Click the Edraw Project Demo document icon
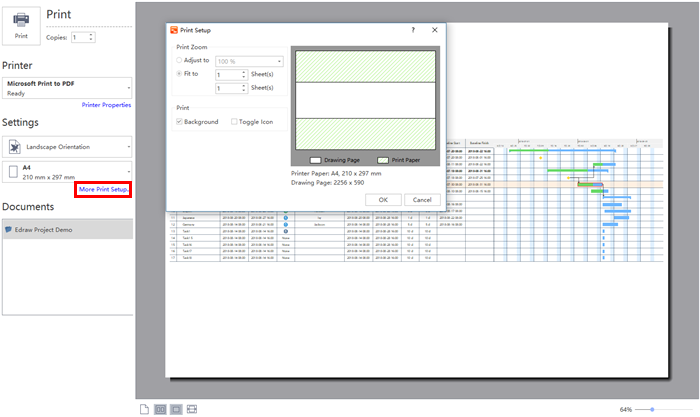 coord(9,229)
